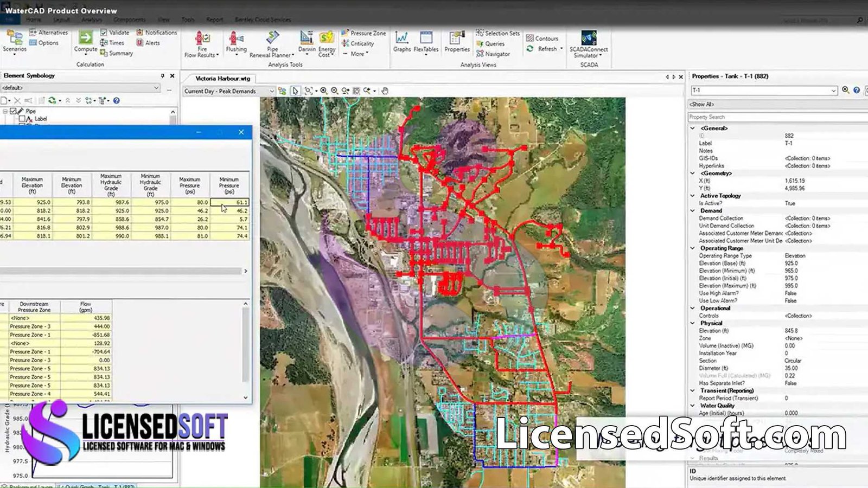868x488 pixels.
Task: Open Contours tool
Action: click(542, 38)
